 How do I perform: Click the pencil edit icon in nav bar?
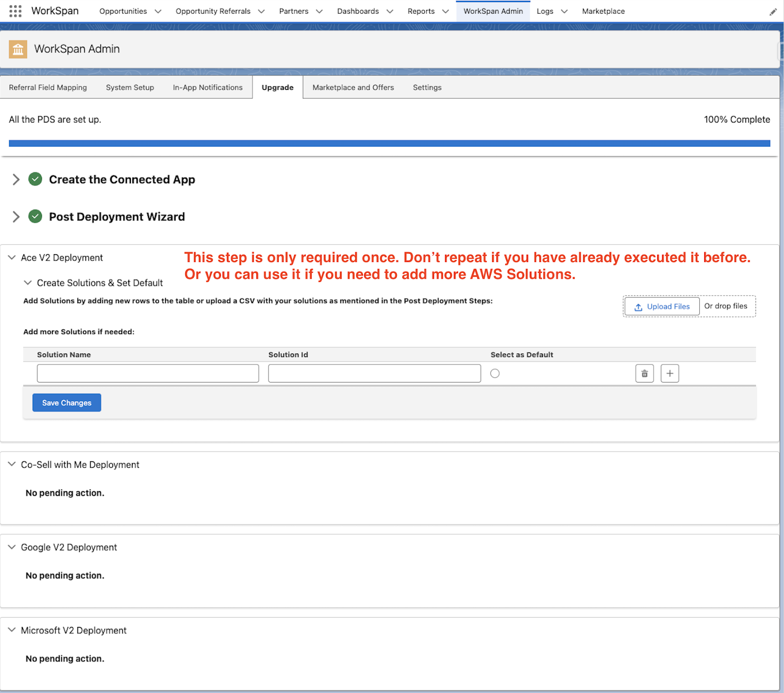tap(773, 12)
